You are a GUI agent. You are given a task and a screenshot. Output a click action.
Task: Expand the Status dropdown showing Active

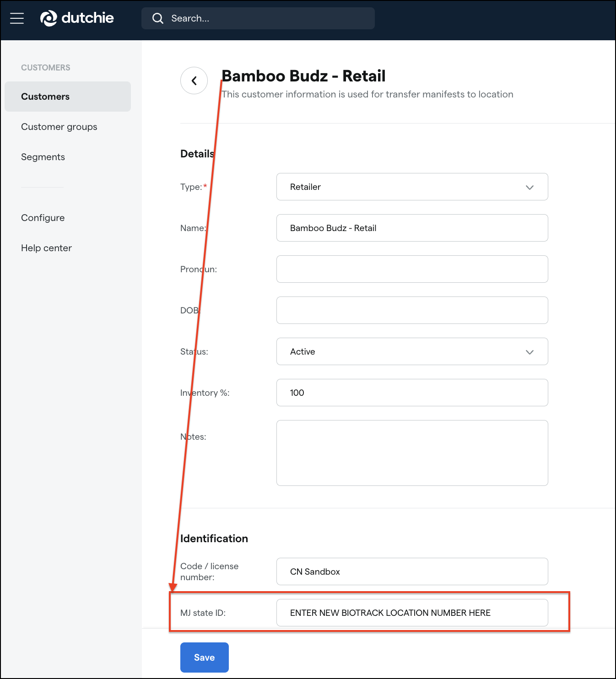pos(412,351)
